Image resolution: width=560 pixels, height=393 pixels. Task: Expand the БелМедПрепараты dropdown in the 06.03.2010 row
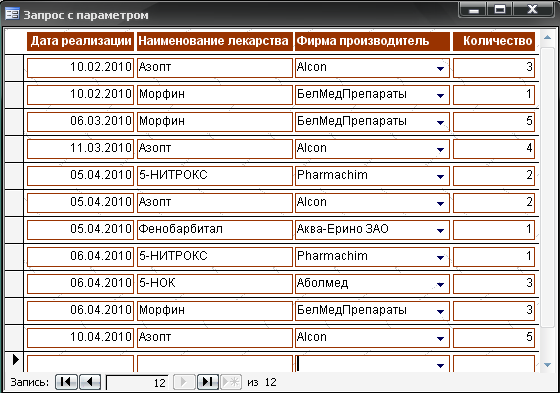tap(440, 123)
